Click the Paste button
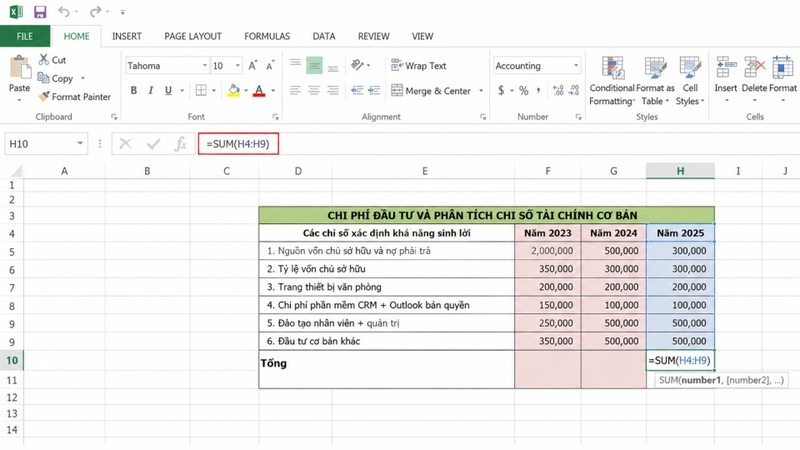This screenshot has width=800, height=450. (x=19, y=78)
